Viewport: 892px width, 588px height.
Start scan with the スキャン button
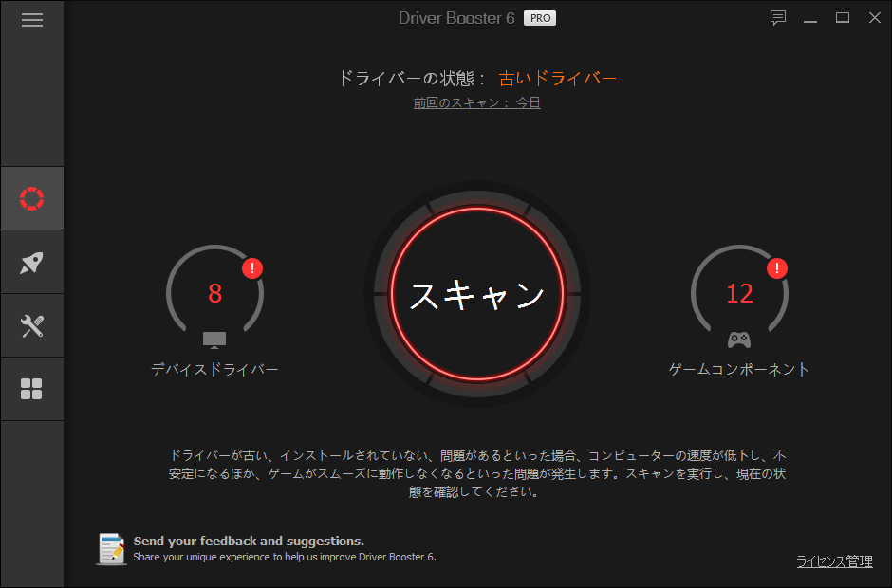476,294
